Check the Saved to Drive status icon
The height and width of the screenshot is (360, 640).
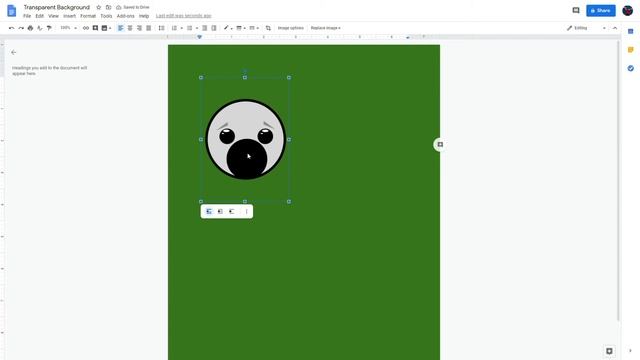click(118, 7)
